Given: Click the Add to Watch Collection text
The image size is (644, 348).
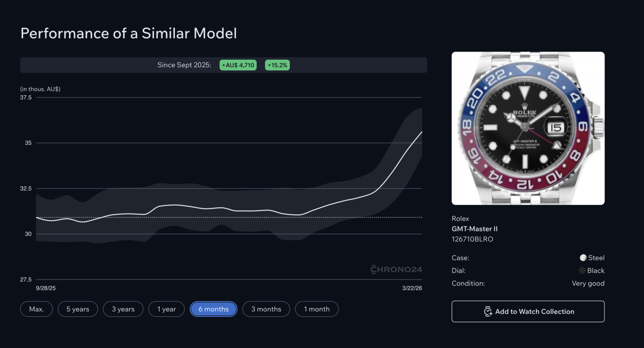Looking at the screenshot, I should pyautogui.click(x=535, y=312).
